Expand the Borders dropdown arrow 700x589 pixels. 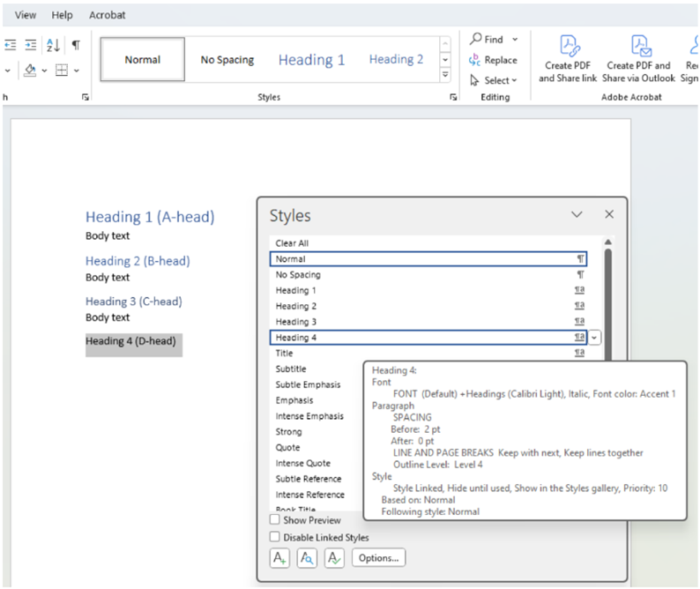[x=77, y=70]
